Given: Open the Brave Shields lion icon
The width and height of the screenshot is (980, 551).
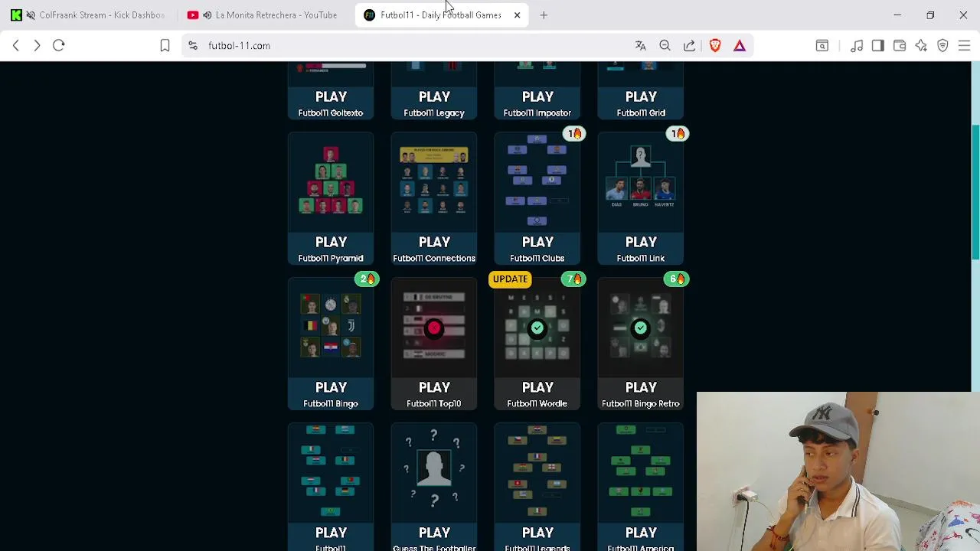Looking at the screenshot, I should click(x=715, y=46).
